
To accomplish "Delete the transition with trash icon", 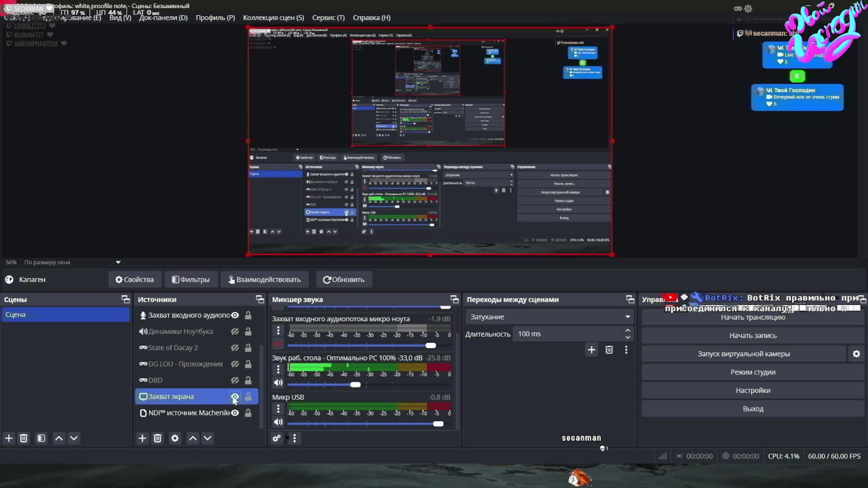I will (x=609, y=350).
